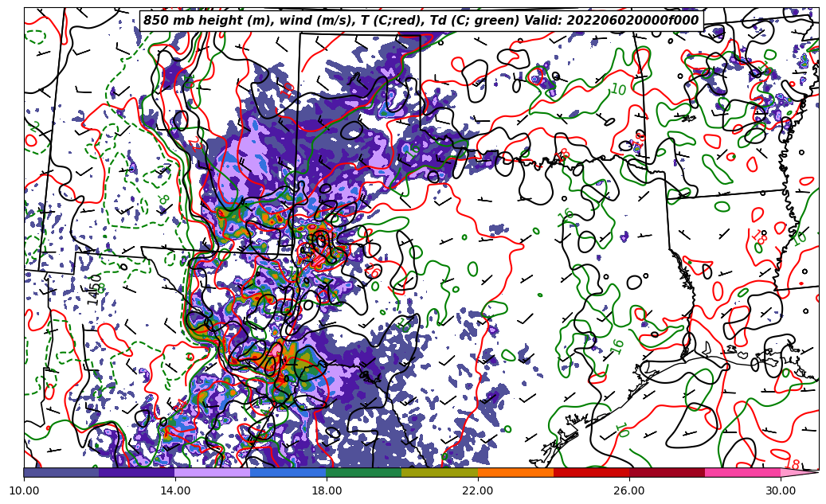The image size is (826, 504).
Task: Click the bright red 24–26 colorbar segment
Action: (591, 472)
